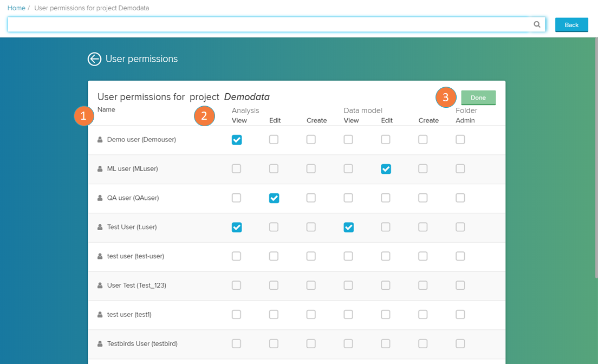The height and width of the screenshot is (364, 598).
Task: Click the blue Back button
Action: pos(571,25)
